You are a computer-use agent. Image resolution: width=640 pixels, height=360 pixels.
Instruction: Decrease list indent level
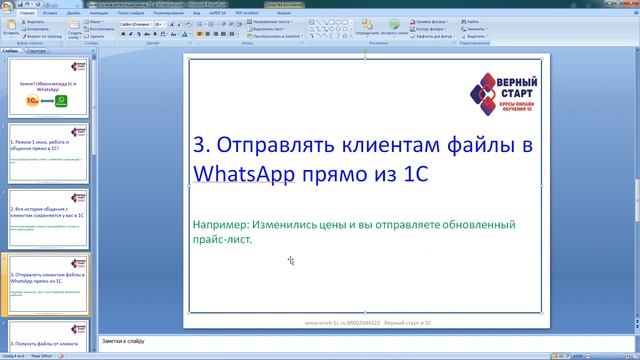tap(223, 24)
